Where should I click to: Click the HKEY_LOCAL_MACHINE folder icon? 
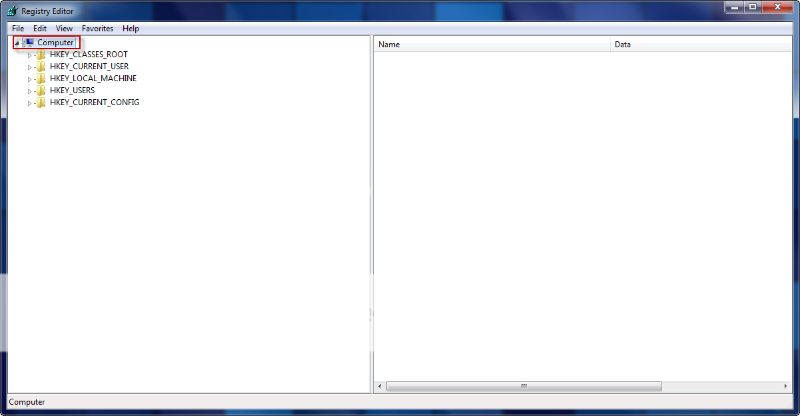[41, 78]
